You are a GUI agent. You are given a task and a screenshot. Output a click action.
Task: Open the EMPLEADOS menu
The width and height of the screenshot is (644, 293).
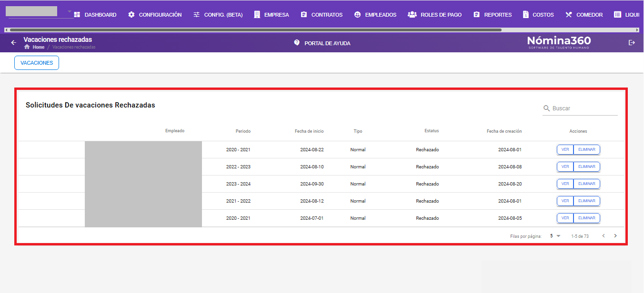381,15
